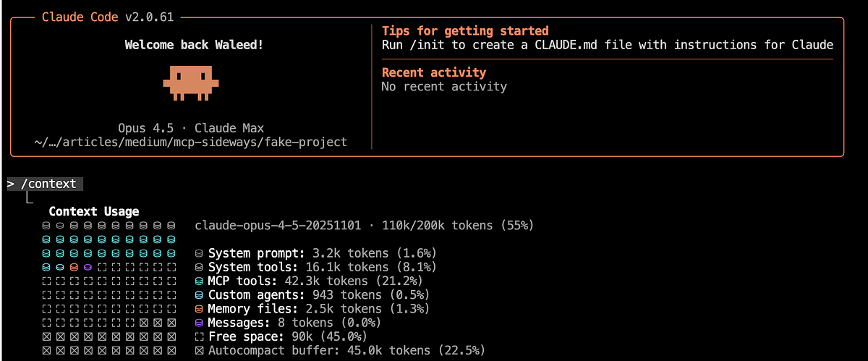Image resolution: width=868 pixels, height=361 pixels.
Task: Select the Opus 4.5 Claude Max label
Action: click(190, 128)
